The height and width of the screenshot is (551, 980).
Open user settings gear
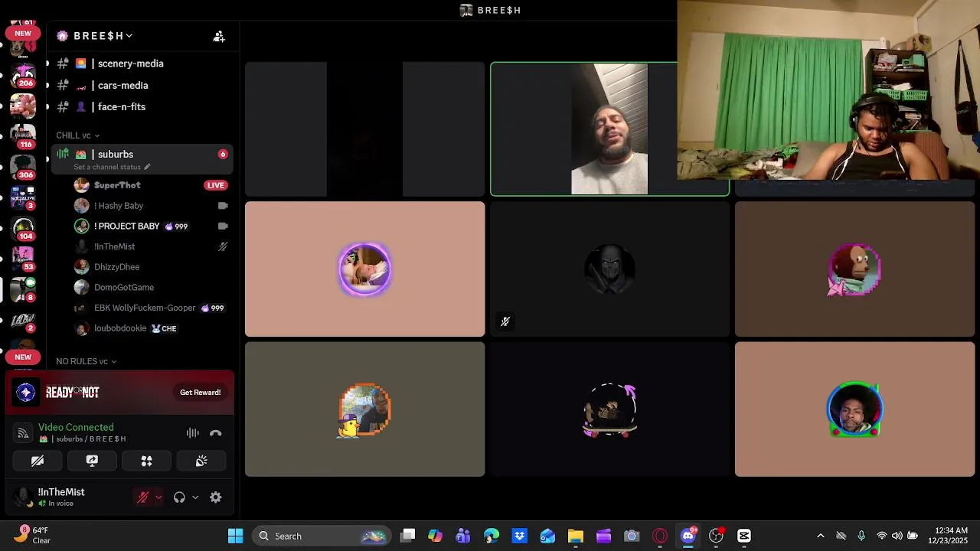coord(216,497)
